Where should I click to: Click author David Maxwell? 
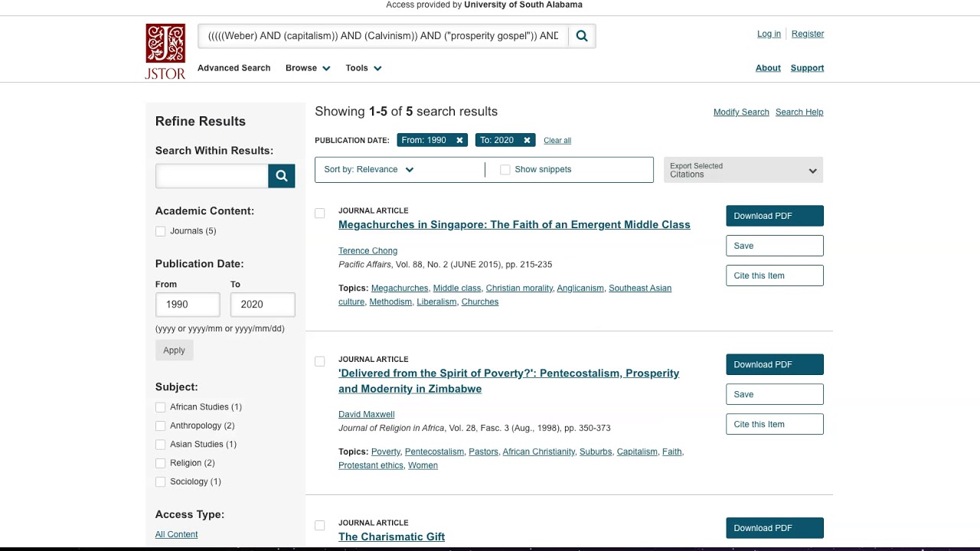tap(367, 414)
